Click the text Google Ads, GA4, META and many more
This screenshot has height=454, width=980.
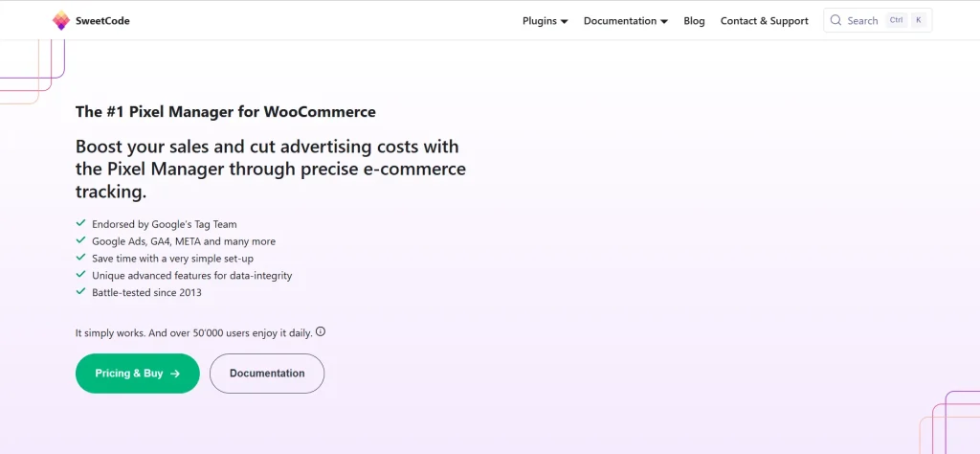(184, 241)
